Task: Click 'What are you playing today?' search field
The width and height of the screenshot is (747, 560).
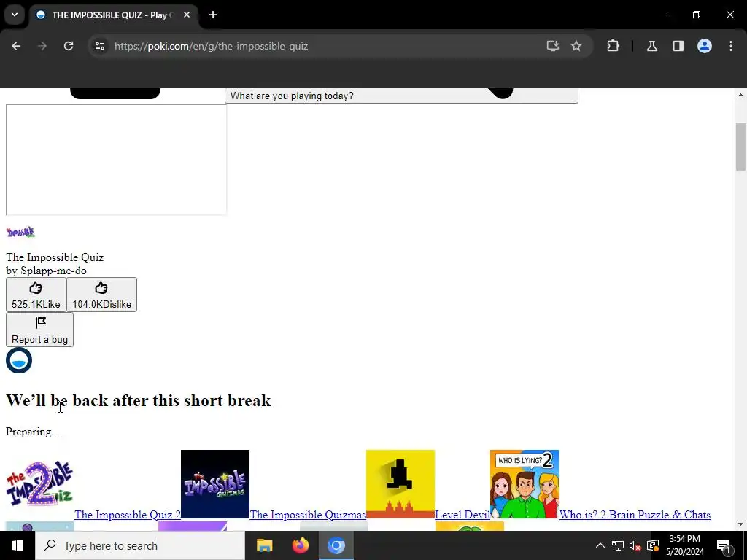Action: tap(401, 96)
